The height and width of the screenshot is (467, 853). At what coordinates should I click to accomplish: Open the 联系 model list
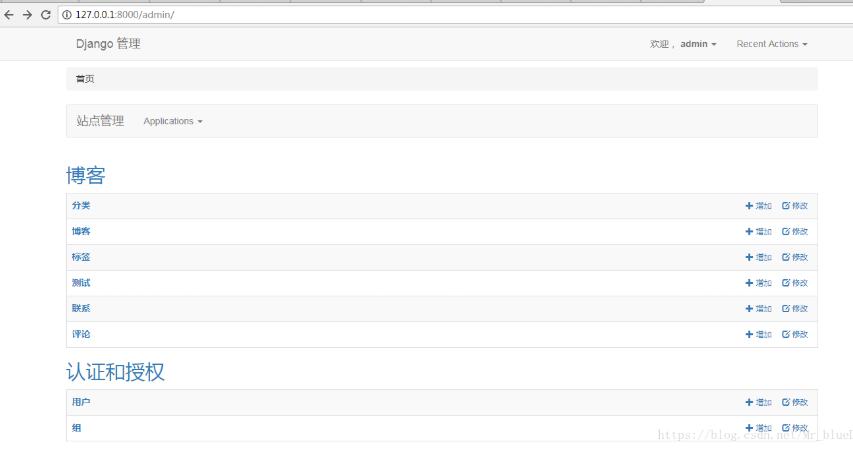point(81,308)
